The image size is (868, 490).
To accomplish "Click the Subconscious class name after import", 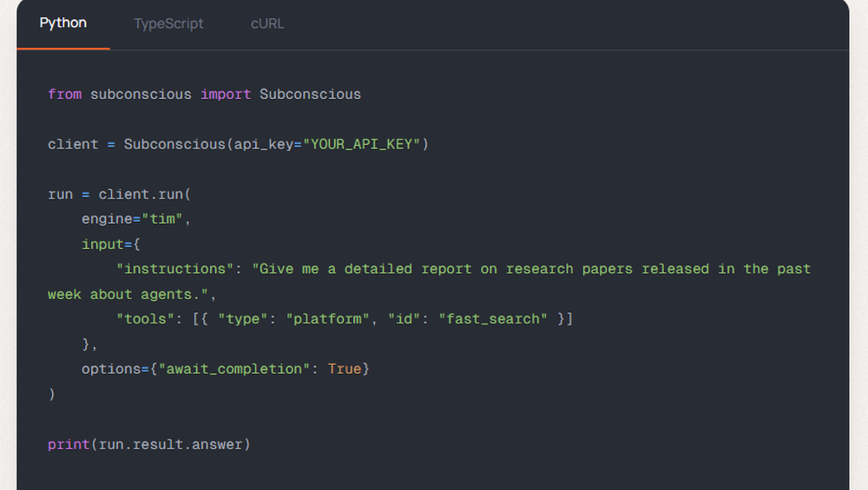I will pyautogui.click(x=310, y=94).
